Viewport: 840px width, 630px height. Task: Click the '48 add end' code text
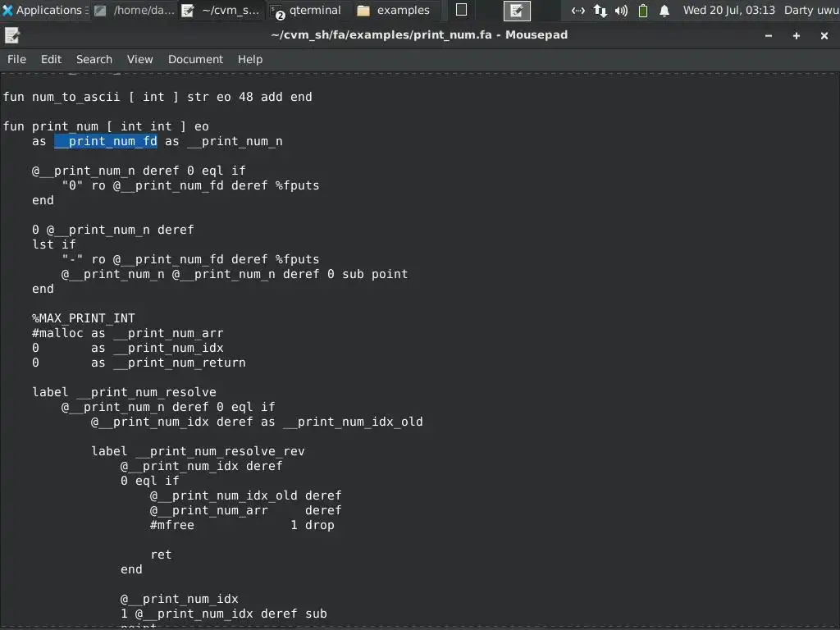coord(276,97)
